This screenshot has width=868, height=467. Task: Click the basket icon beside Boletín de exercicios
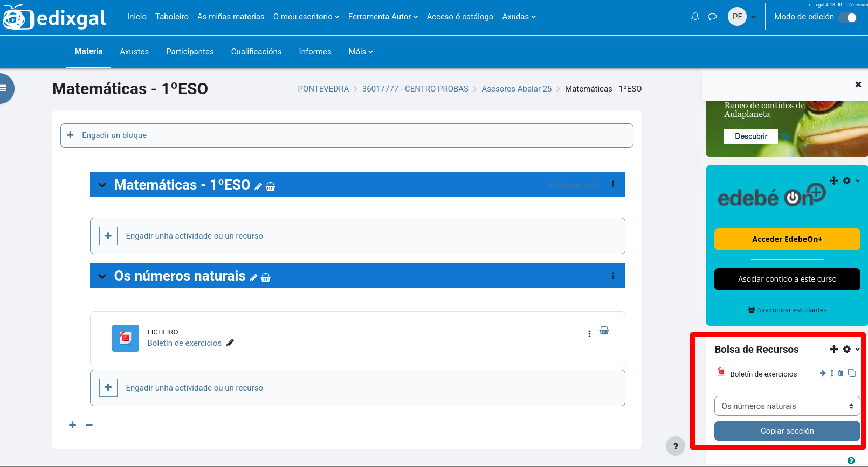coord(604,331)
